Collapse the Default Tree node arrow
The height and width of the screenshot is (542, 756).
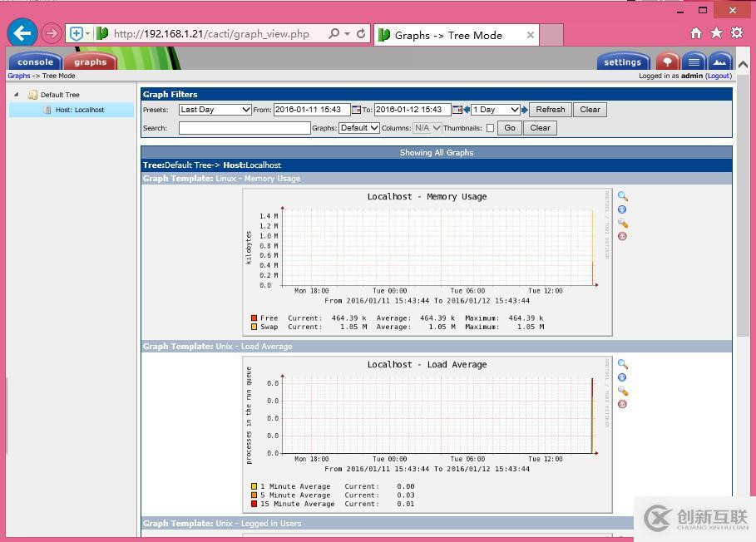point(17,95)
